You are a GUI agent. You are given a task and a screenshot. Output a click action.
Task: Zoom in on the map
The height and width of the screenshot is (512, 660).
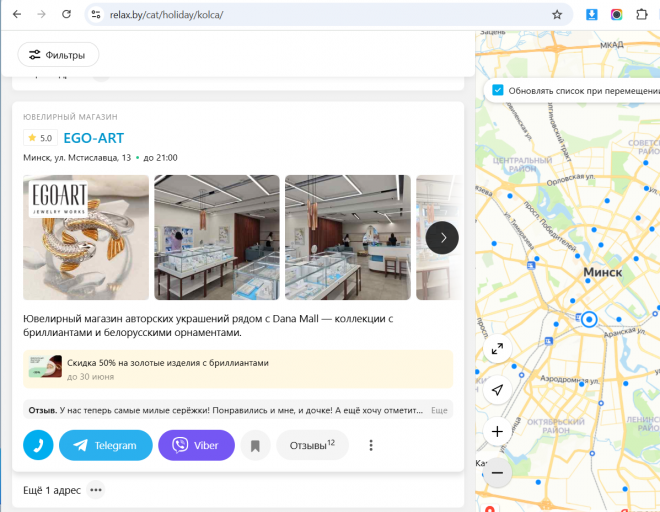click(x=497, y=432)
